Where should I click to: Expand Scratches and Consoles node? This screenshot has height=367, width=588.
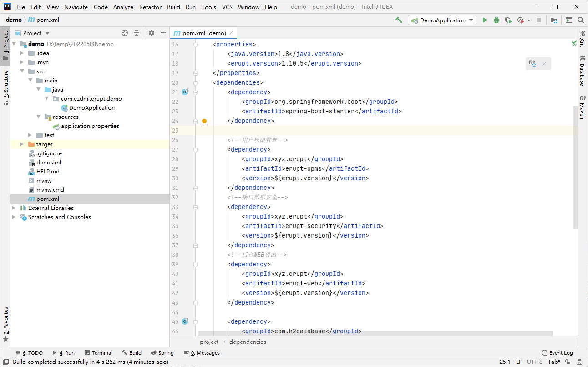tap(14, 217)
